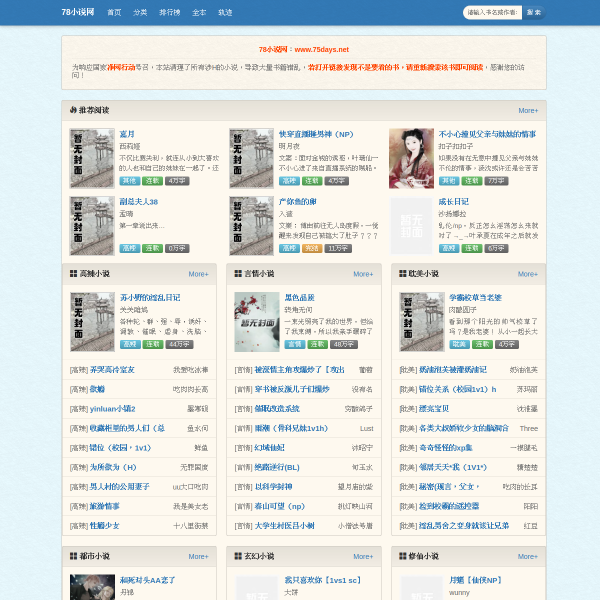Click the author name Three
This screenshot has width=600, height=600.
click(x=528, y=429)
